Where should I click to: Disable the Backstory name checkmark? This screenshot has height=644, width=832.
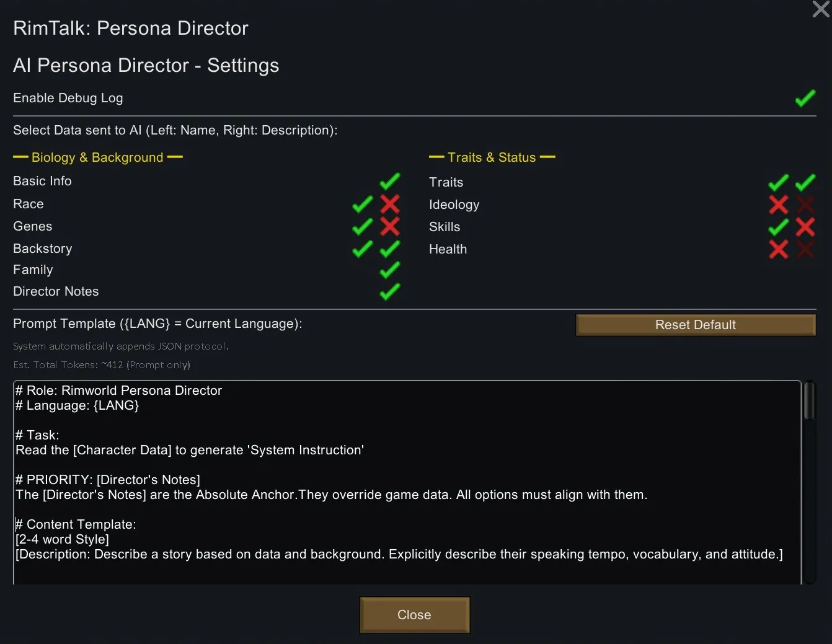[x=362, y=249]
